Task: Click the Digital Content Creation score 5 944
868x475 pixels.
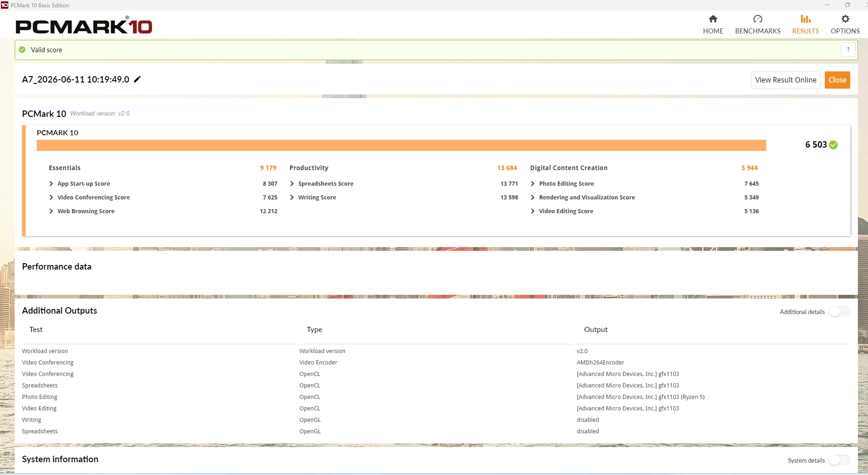Action: pyautogui.click(x=749, y=168)
